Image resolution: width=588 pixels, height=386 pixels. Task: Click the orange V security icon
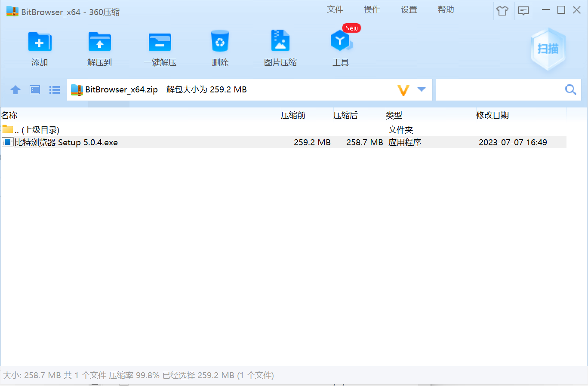pyautogui.click(x=403, y=90)
